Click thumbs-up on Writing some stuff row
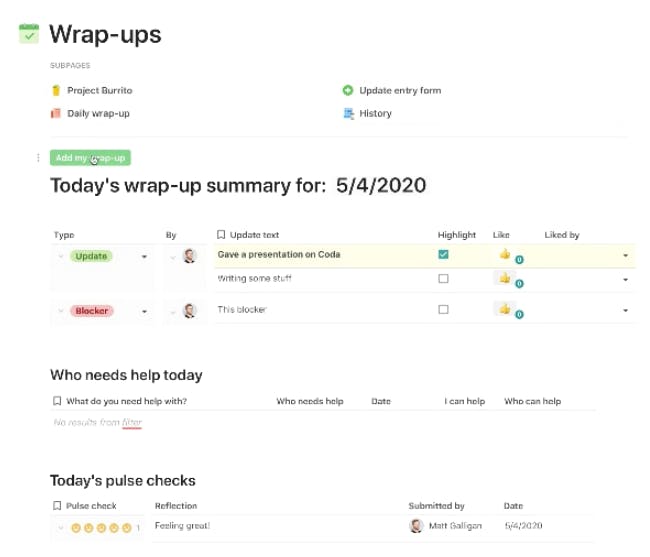650x557 pixels. pyautogui.click(x=504, y=278)
